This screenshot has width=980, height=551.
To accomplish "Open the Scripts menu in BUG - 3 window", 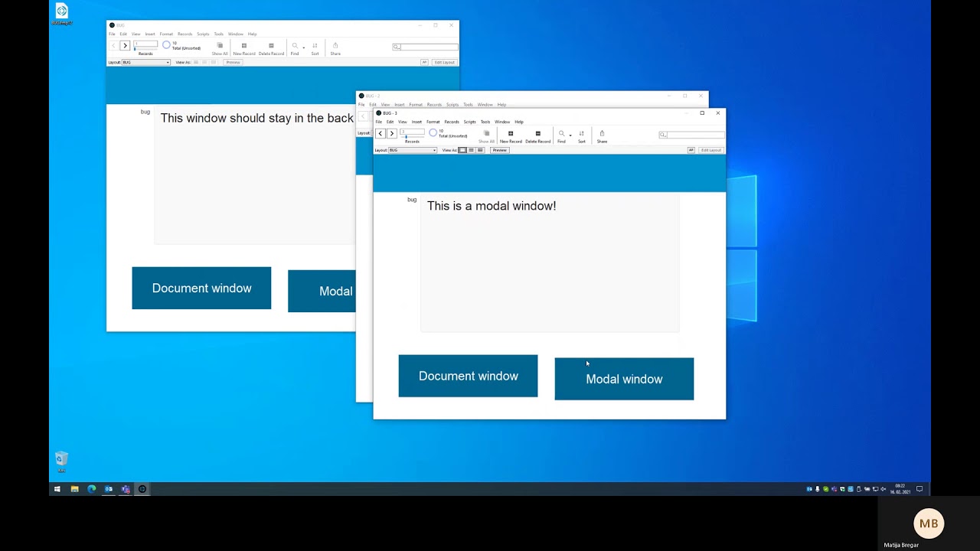I will (469, 122).
